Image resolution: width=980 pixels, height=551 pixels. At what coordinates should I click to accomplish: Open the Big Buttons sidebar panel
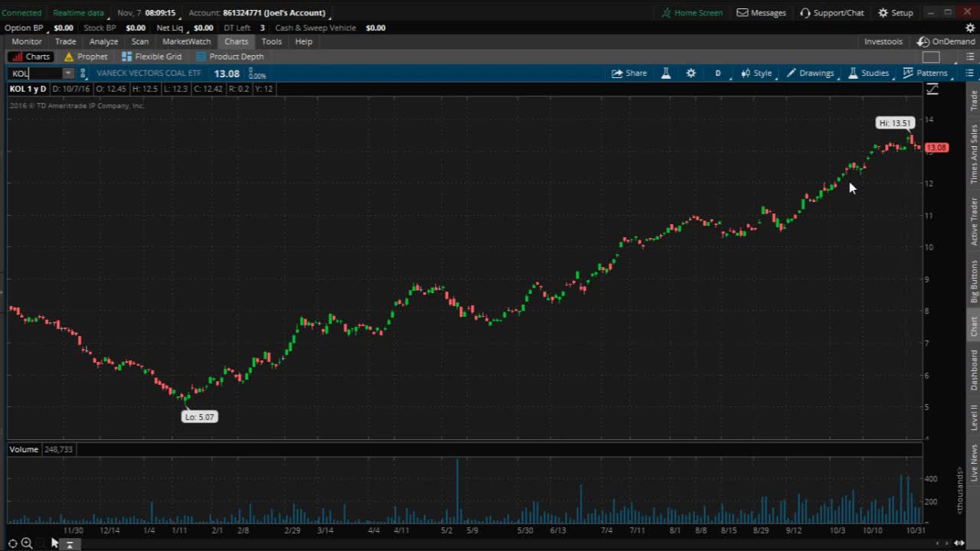click(974, 281)
